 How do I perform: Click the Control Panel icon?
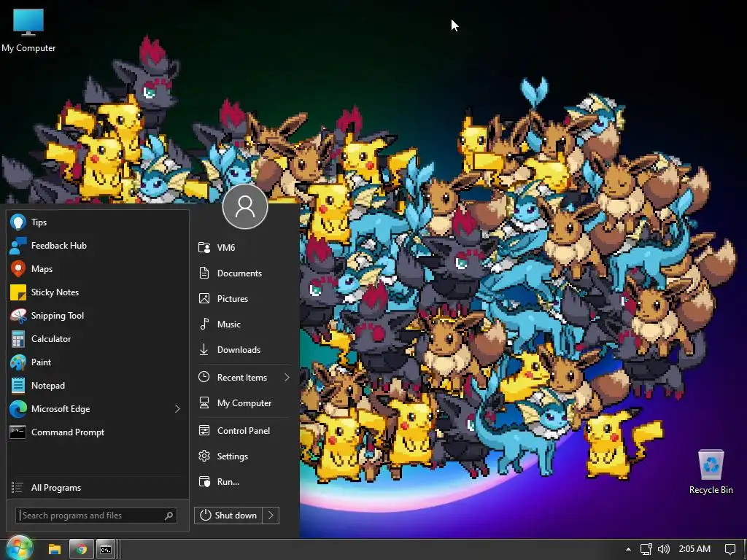(x=204, y=430)
